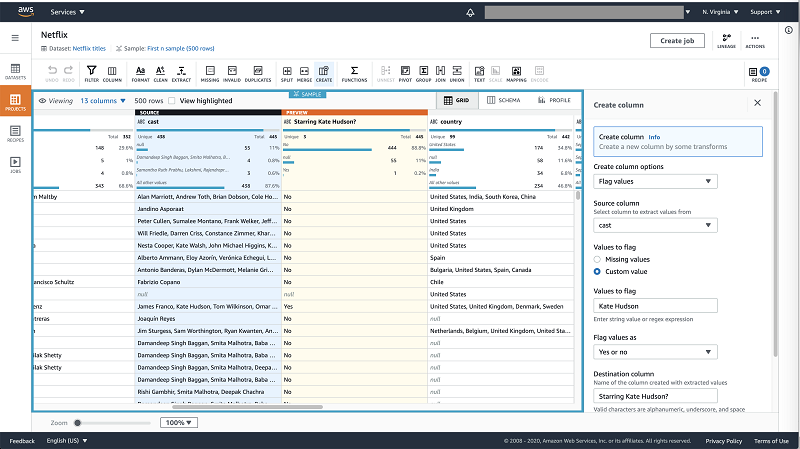
Task: Expand the Services menu
Action: 67,12
